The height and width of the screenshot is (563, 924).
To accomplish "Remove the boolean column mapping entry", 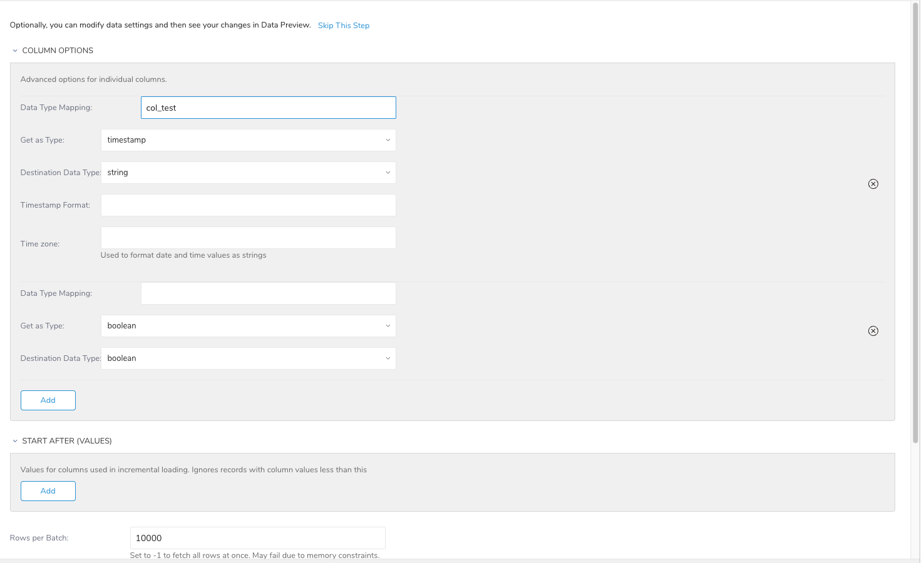I will point(873,331).
